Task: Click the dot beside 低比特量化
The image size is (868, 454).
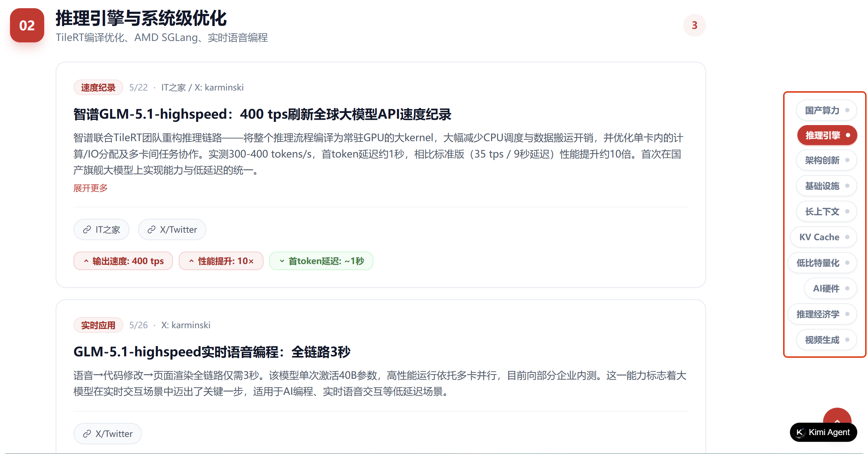Action: click(x=847, y=263)
